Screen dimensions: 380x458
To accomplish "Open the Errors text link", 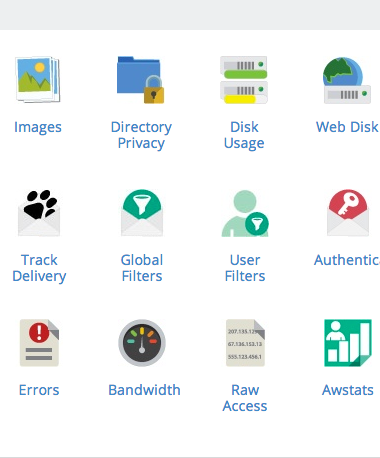I will click(x=39, y=390).
